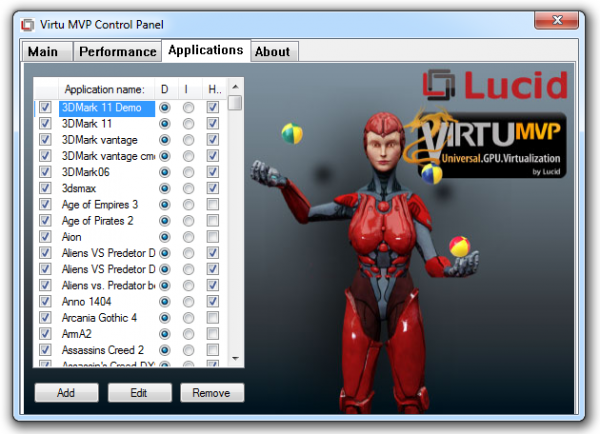Select the Anno 1404 entry
600x434 pixels.
(86, 302)
